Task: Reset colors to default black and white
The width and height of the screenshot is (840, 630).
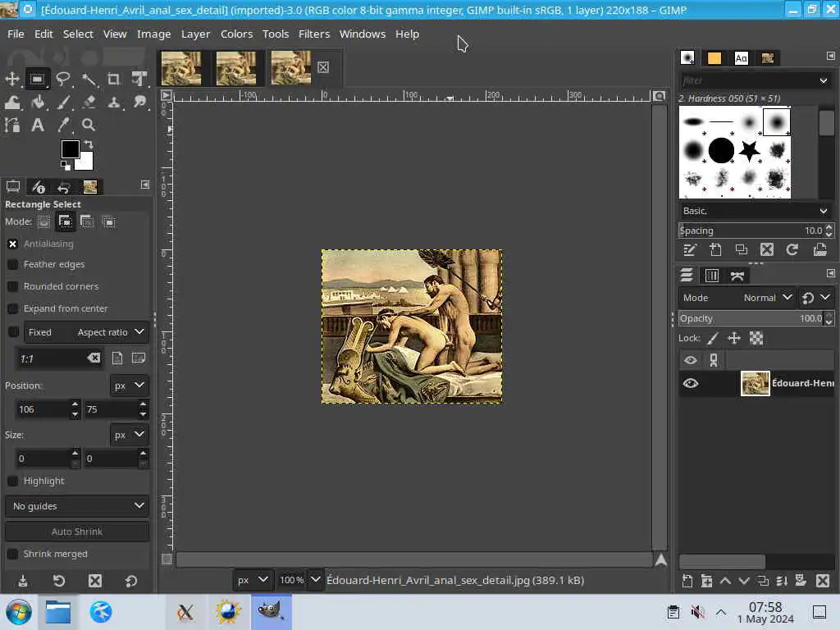Action: [65, 166]
